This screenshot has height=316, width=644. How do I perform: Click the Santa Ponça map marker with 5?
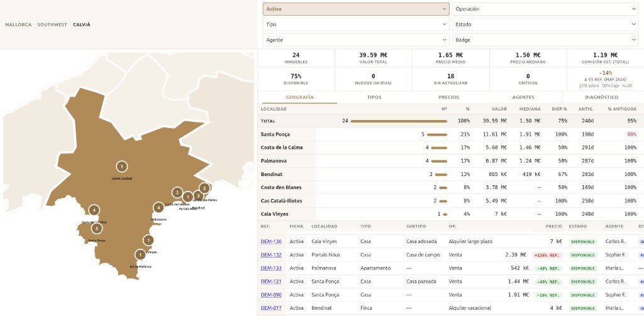point(96,228)
